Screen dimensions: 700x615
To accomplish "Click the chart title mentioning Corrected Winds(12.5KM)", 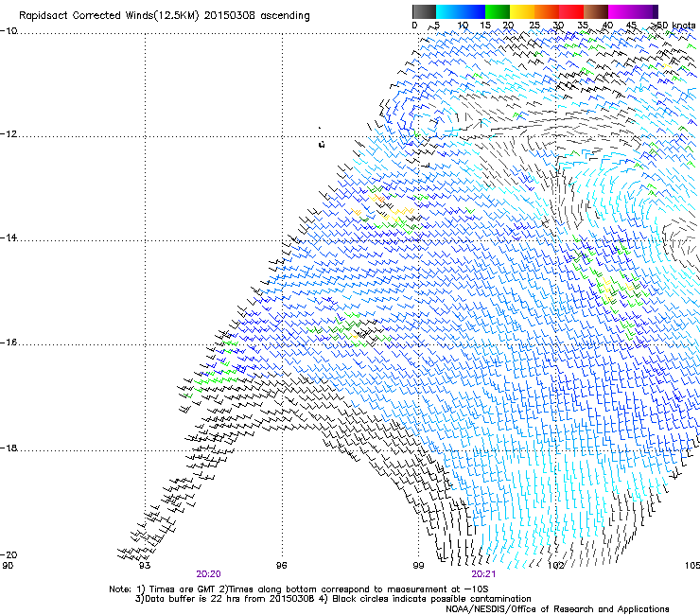I will point(165,16).
